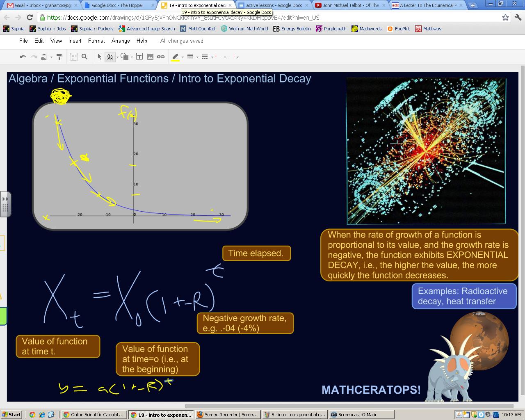The height and width of the screenshot is (420, 525).
Task: Click the Fit to page icon
Action: point(74,57)
